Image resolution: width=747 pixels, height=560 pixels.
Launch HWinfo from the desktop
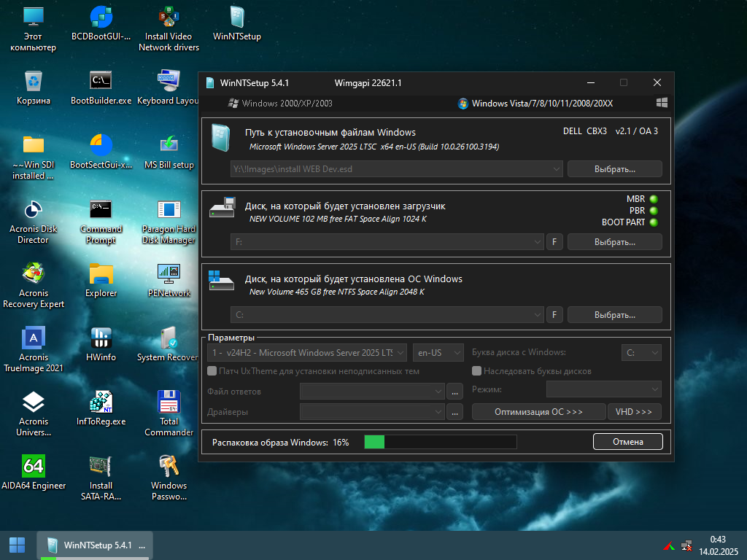tap(101, 345)
